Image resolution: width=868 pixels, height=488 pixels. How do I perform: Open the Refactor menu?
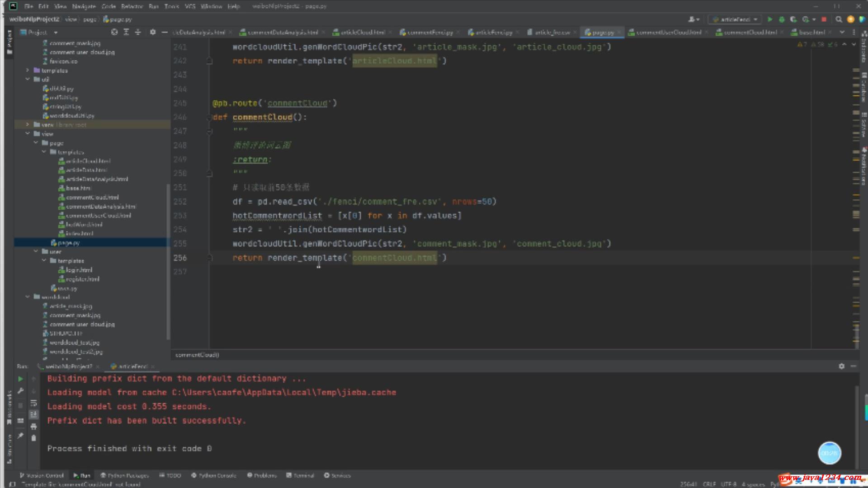[x=132, y=6]
